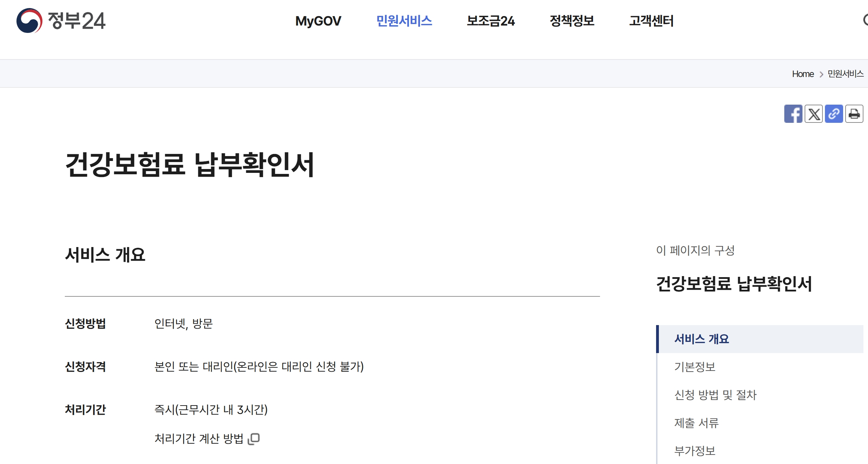Jump to 부가정보 section
This screenshot has width=868, height=464.
tap(695, 451)
